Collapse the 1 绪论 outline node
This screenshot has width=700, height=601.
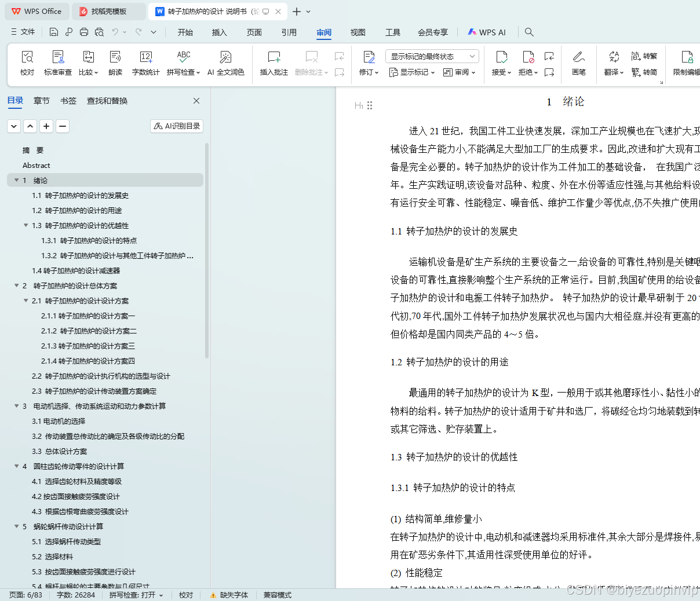16,180
